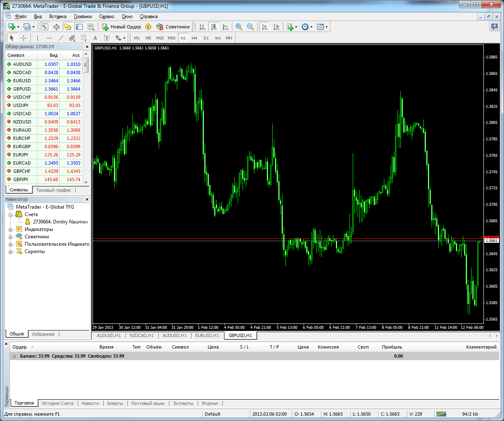Select the text label T tool
Viewport: 504px width, 421px height.
click(107, 38)
